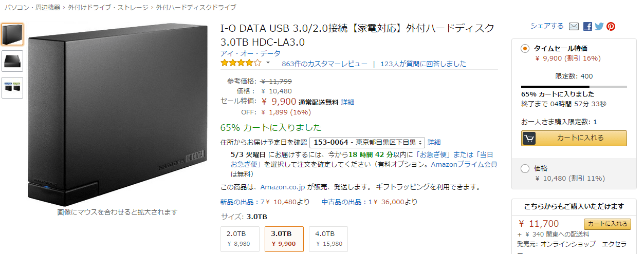Click the four-star rating icons
The height and width of the screenshot is (254, 644).
tap(241, 63)
